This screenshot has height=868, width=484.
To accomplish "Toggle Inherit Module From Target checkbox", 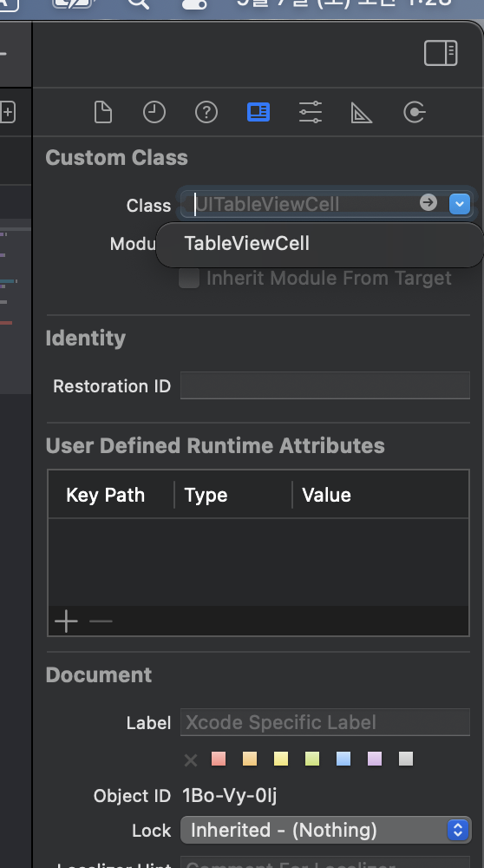I will coord(189,278).
